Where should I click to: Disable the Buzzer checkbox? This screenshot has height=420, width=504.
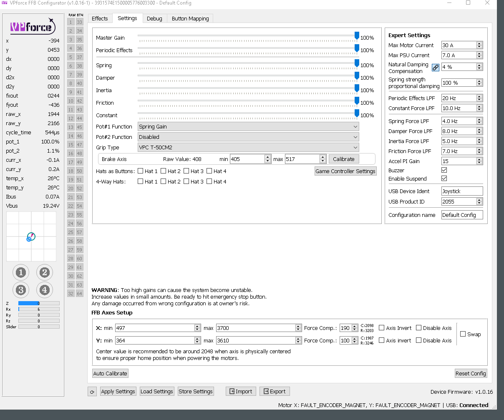(x=444, y=170)
